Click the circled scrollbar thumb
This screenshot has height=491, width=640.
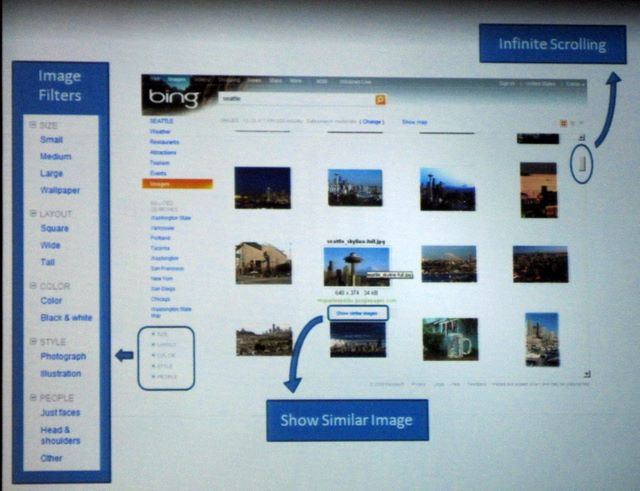tap(581, 163)
